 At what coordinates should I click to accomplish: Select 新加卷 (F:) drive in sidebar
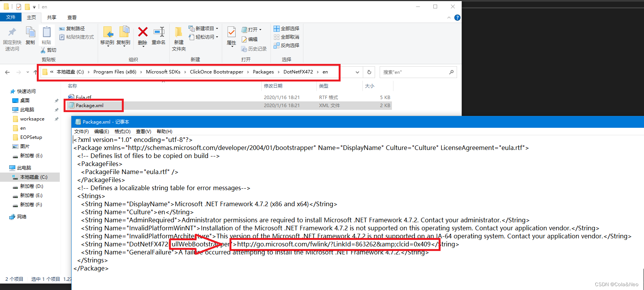click(31, 205)
